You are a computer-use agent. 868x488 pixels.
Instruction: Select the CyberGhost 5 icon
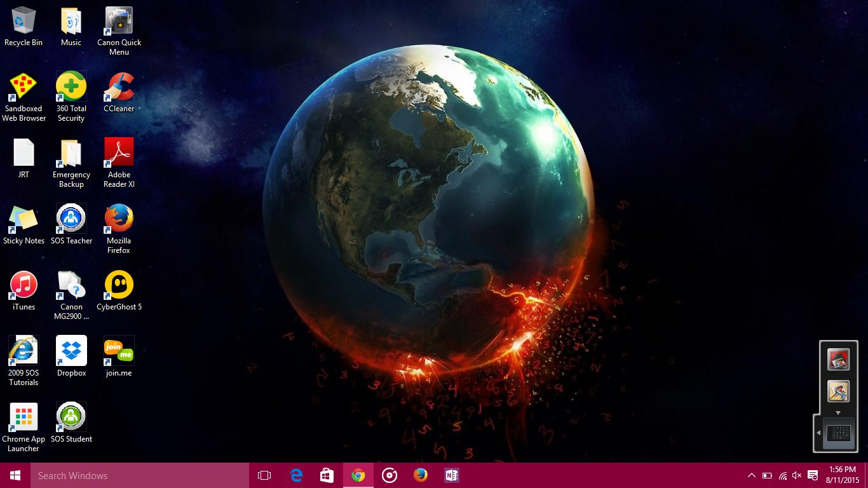pos(119,291)
